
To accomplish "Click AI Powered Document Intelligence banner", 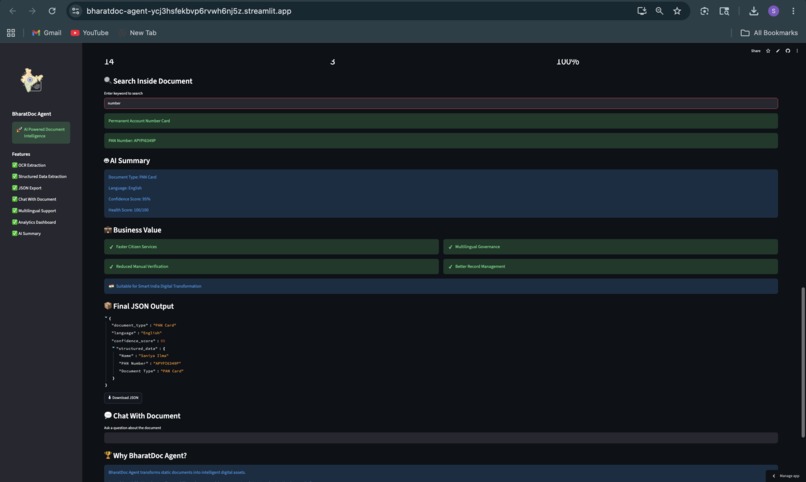I will pos(41,133).
